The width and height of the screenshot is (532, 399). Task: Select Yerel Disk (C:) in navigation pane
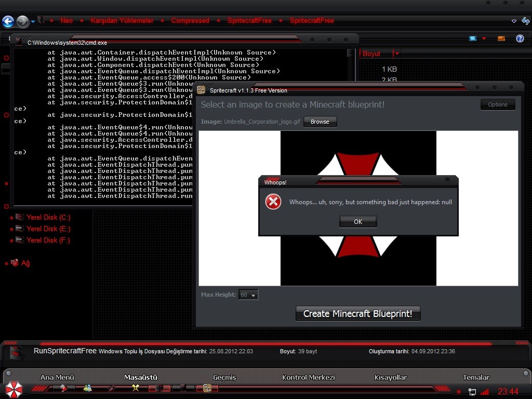(x=48, y=217)
